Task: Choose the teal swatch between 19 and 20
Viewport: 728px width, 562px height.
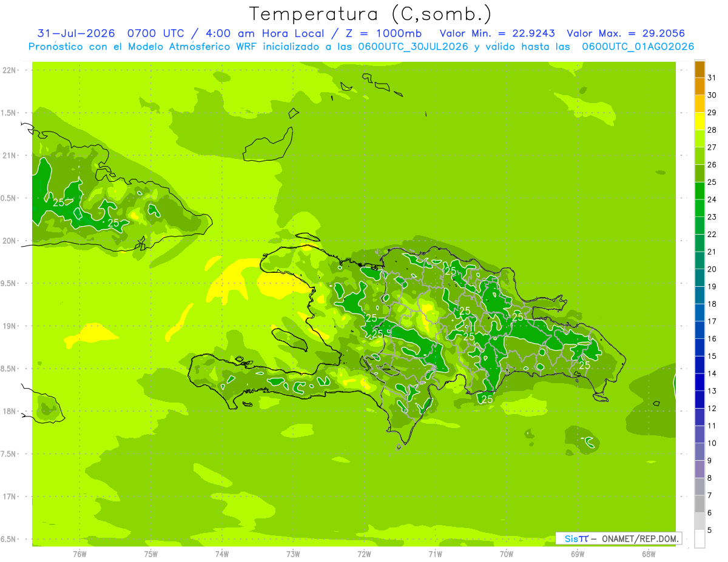Action: (699, 278)
